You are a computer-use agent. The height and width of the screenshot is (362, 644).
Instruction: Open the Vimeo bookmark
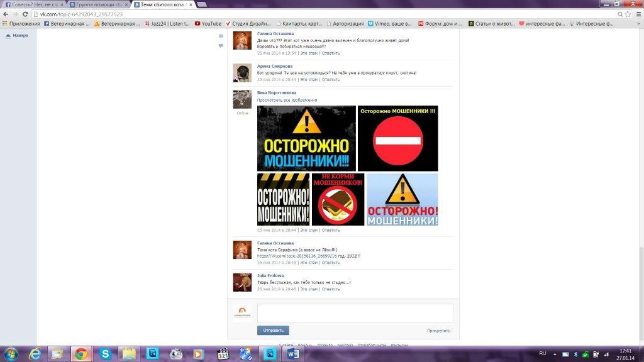(390, 24)
